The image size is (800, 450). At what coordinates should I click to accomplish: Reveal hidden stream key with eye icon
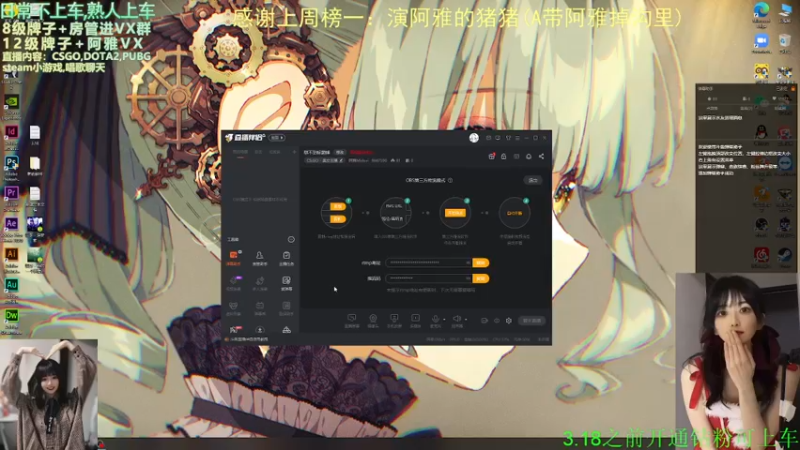[x=467, y=278]
